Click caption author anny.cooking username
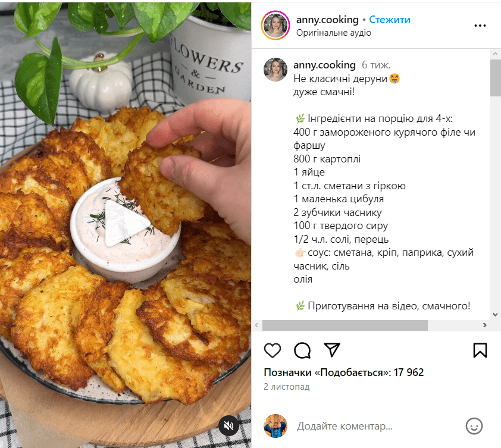Viewport: 501px width, 448px height. point(324,65)
